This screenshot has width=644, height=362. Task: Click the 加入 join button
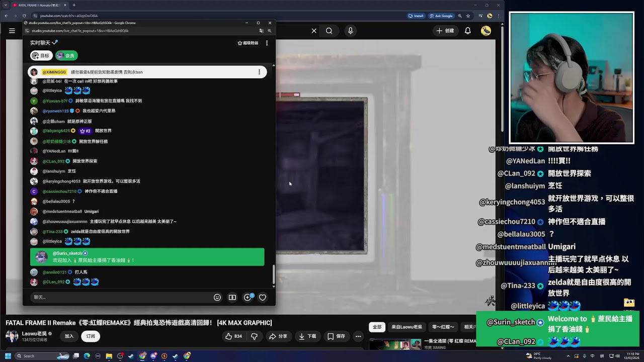coord(69,336)
